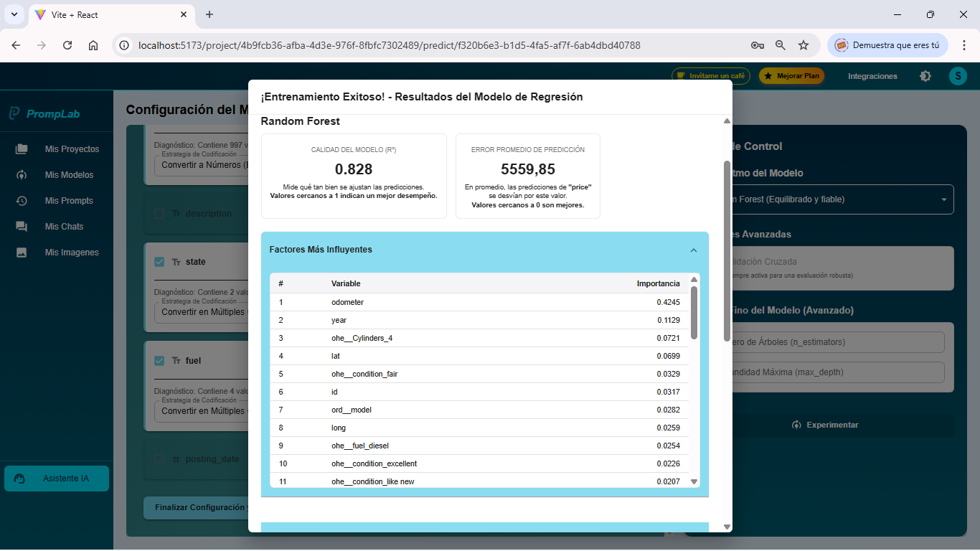The height and width of the screenshot is (551, 980).
Task: Open a new browser tab
Action: tap(209, 14)
